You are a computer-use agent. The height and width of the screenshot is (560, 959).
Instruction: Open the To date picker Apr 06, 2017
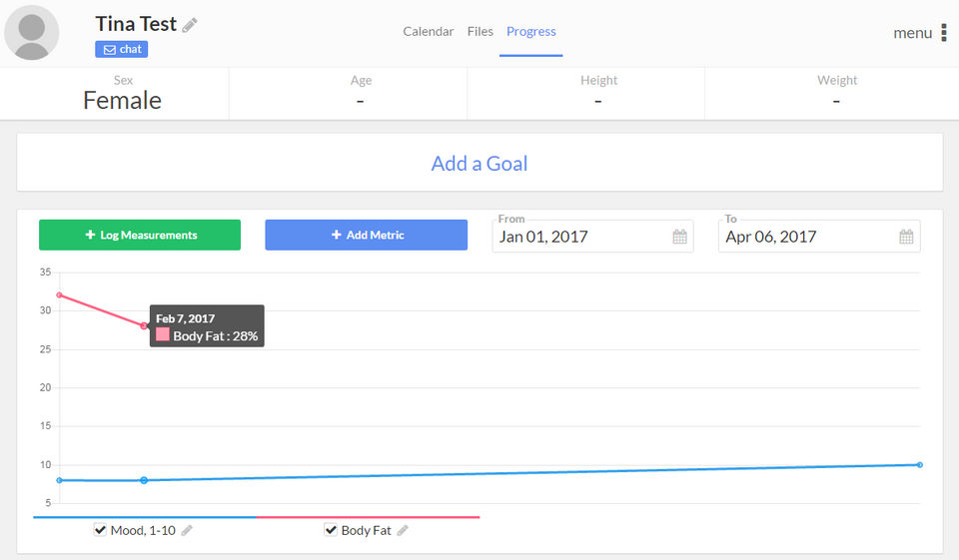click(x=805, y=237)
